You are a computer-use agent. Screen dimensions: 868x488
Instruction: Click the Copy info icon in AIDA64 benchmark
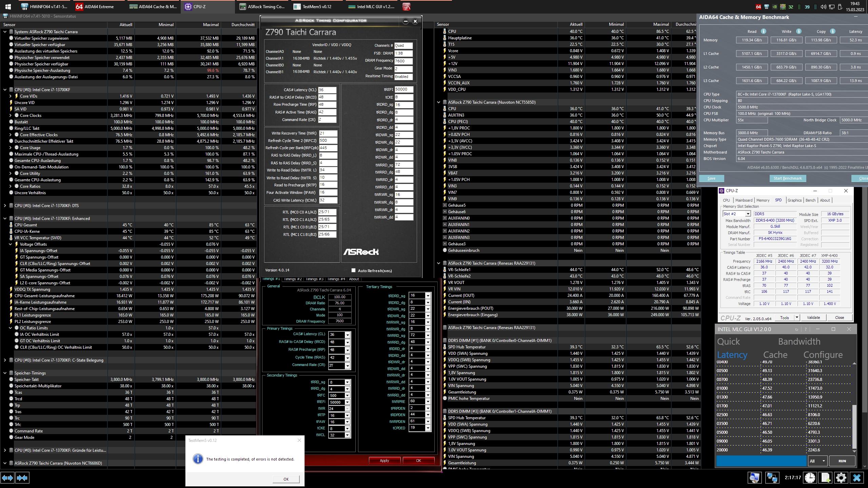[x=832, y=31]
